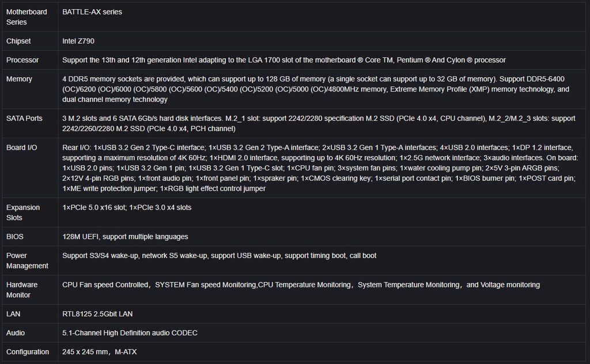Click the Board I/O row label
The image size is (590, 364).
pyautogui.click(x=21, y=147)
